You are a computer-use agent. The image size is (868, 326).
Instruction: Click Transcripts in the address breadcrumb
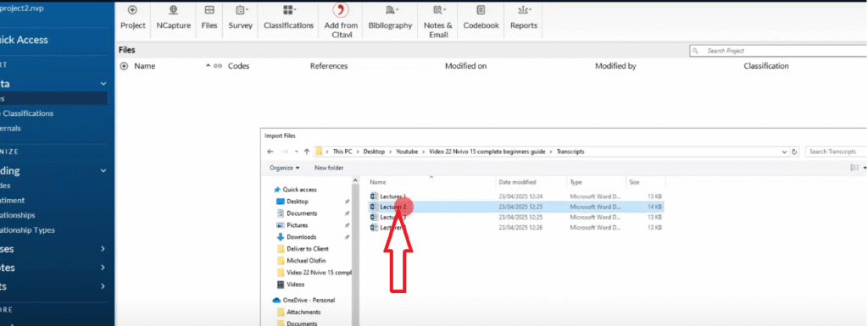pos(570,152)
